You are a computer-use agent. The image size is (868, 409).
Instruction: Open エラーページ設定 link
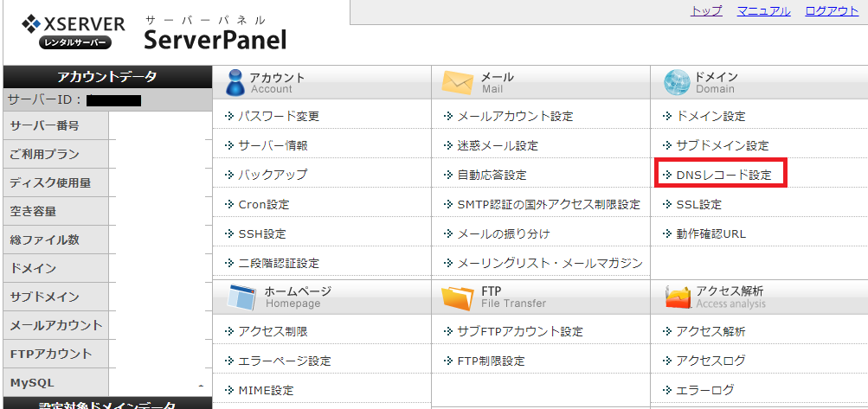285,361
